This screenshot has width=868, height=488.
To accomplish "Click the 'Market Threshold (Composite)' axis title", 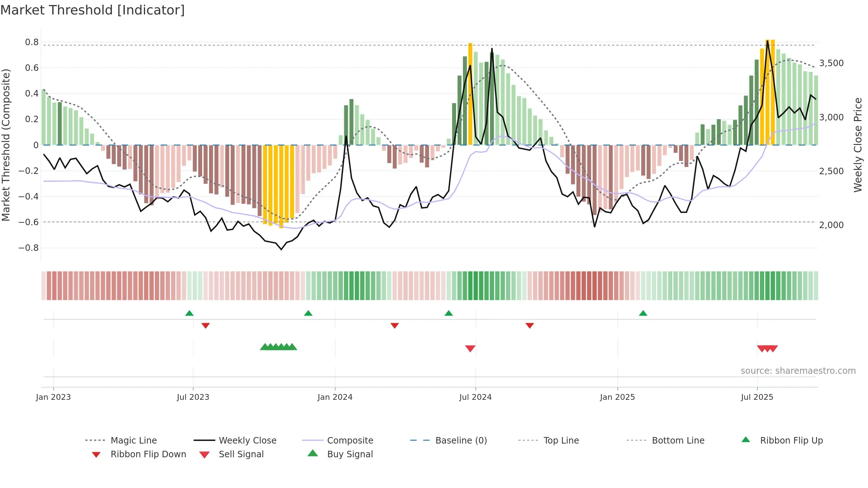I will click(x=6, y=145).
